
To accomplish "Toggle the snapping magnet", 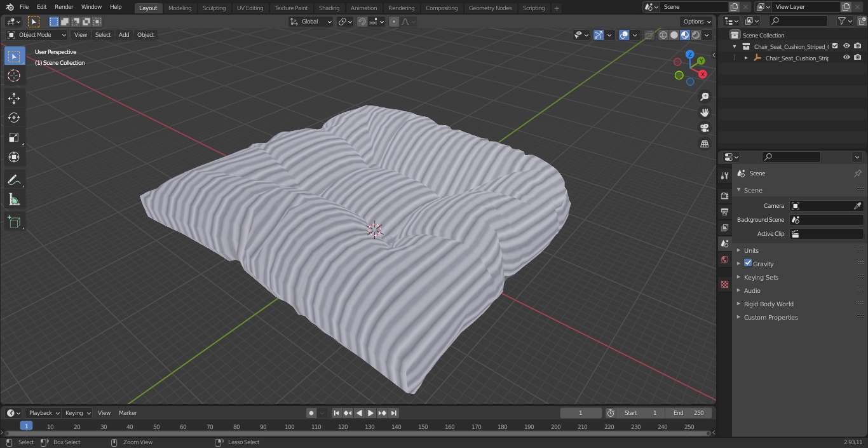I will 362,22.
